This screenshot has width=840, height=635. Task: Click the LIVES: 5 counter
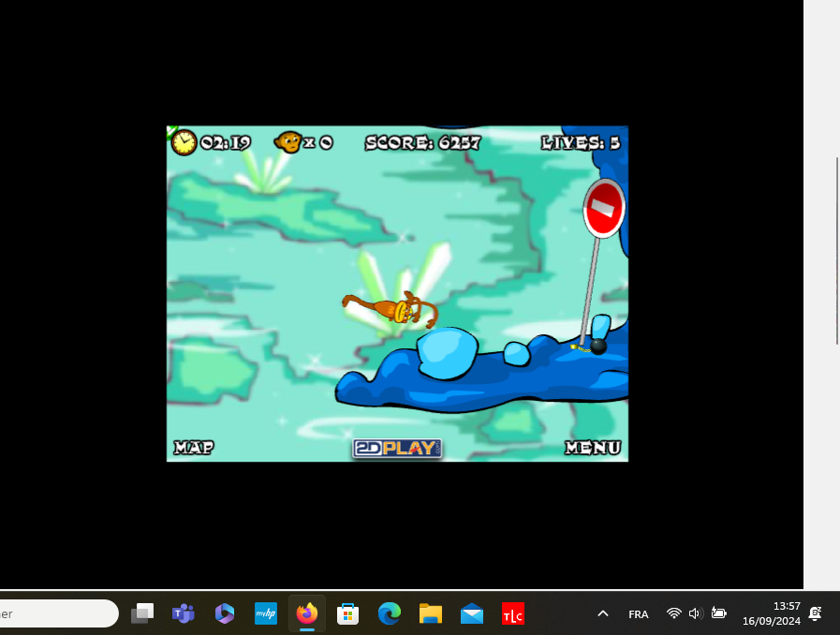tap(581, 142)
